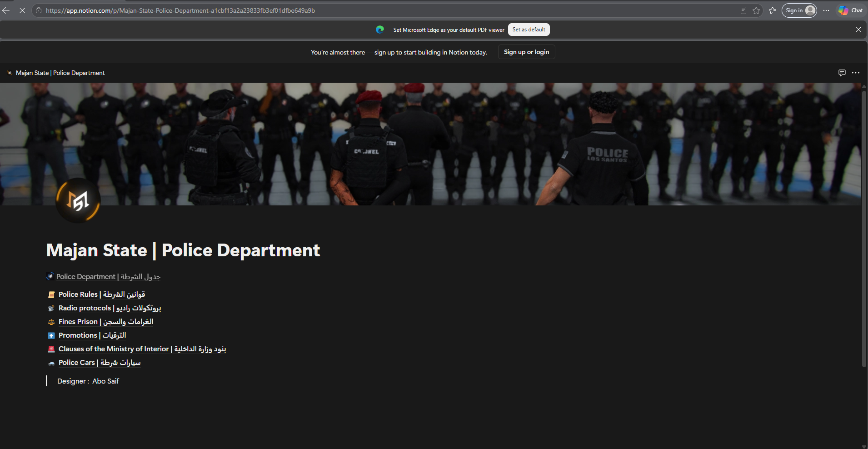Stop page loading with the X icon
Screen dimensions: 868x449
(x=22, y=10)
